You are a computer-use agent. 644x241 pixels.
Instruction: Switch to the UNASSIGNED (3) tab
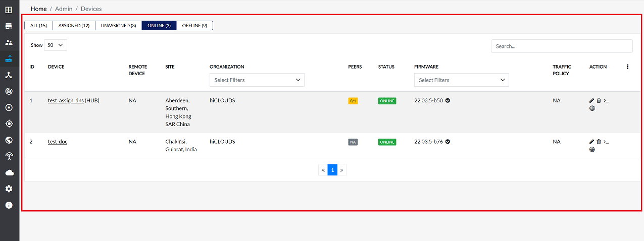point(118,25)
